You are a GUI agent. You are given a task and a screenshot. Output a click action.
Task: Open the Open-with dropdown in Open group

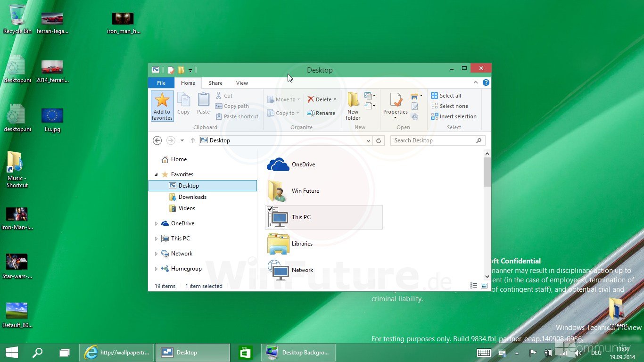tap(421, 96)
